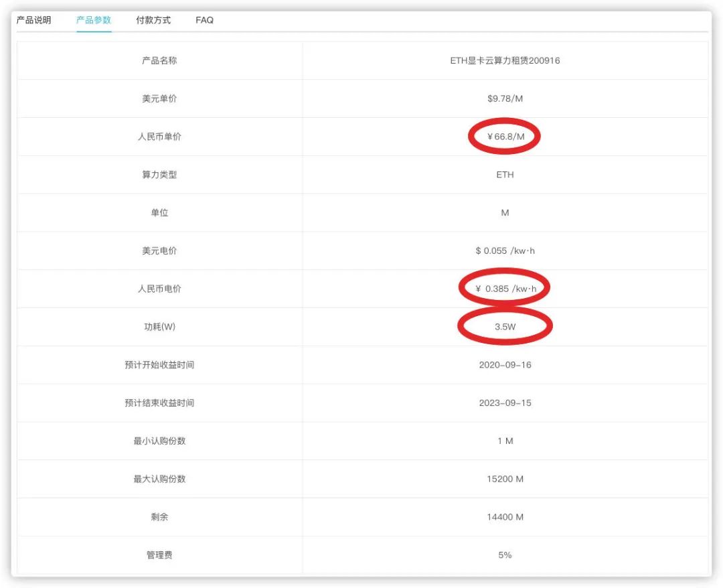723x588 pixels.
Task: Click the 功耗(W) row label
Action: click(x=159, y=327)
